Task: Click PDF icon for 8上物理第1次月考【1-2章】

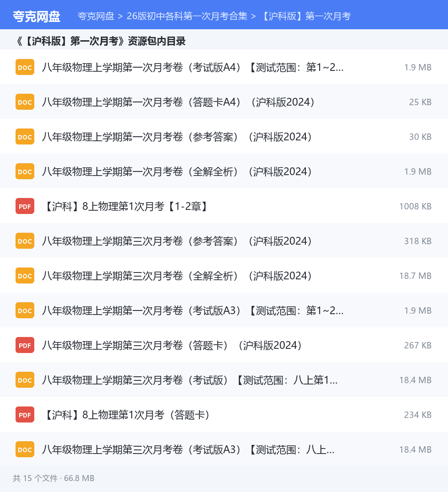Action: click(x=25, y=207)
